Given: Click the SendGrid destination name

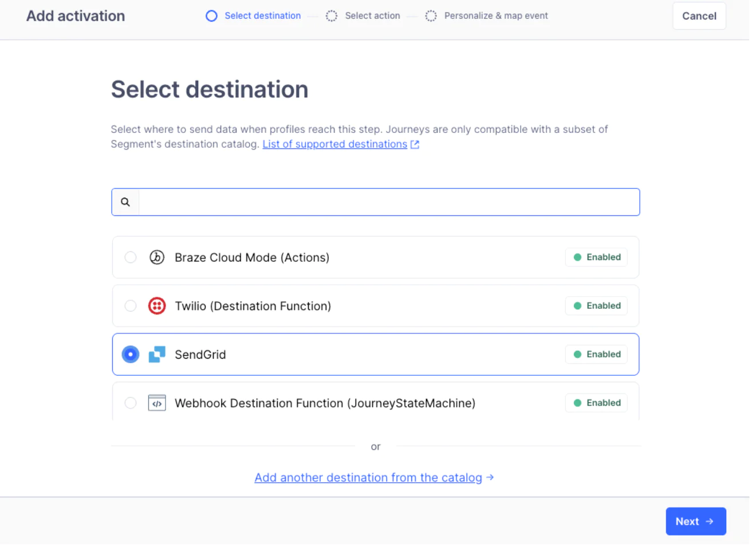Looking at the screenshot, I should [x=200, y=355].
